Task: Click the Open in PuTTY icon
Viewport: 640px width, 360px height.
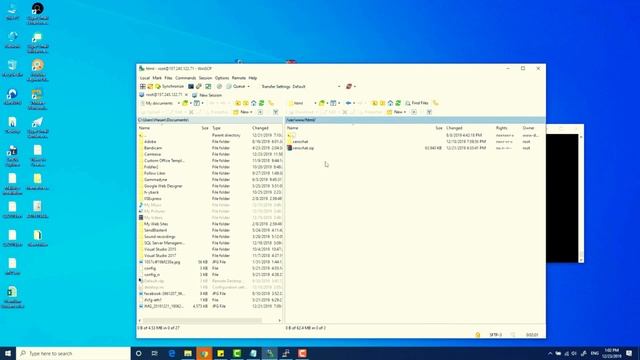Action: 199,87
